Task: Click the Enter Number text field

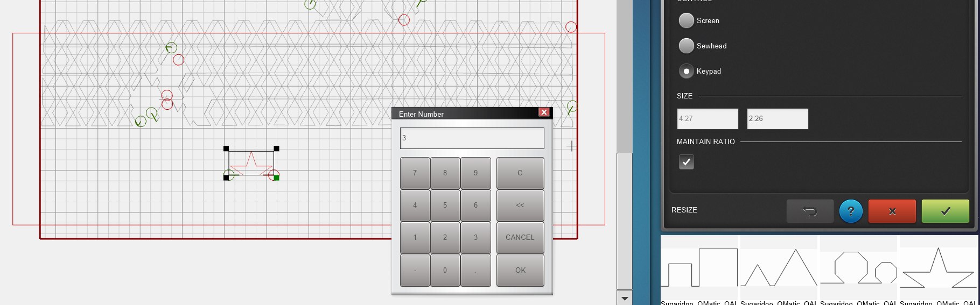Action: tap(472, 138)
